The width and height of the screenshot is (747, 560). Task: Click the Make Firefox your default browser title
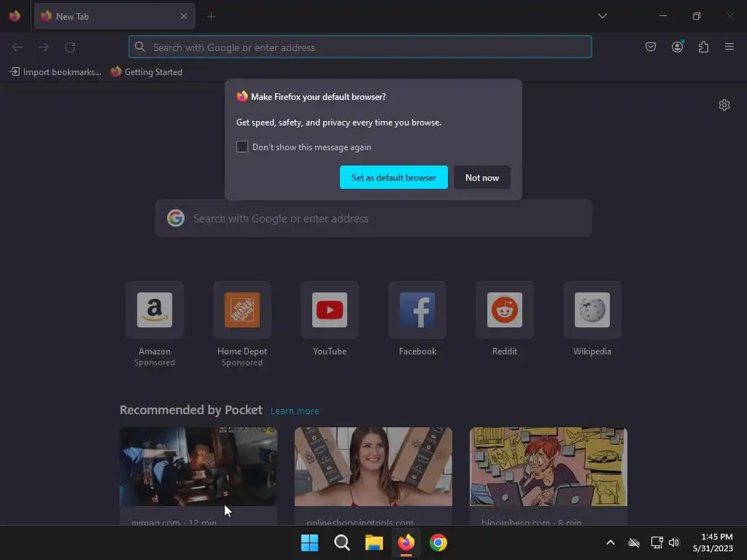point(318,97)
